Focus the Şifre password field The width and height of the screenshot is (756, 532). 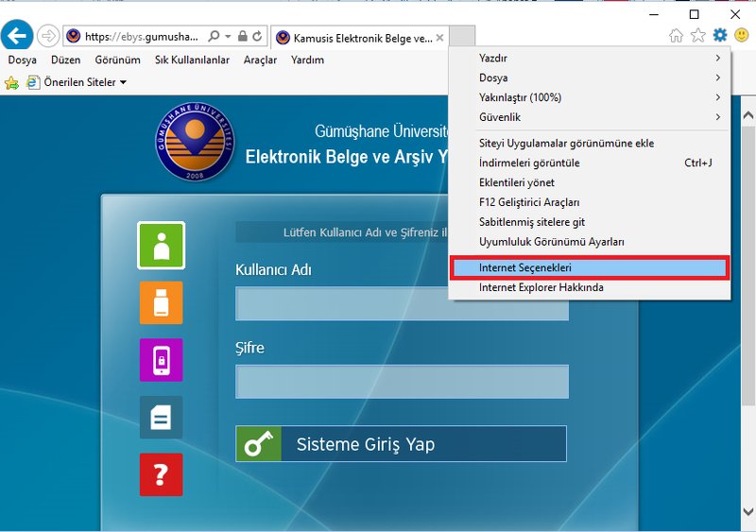pos(402,382)
